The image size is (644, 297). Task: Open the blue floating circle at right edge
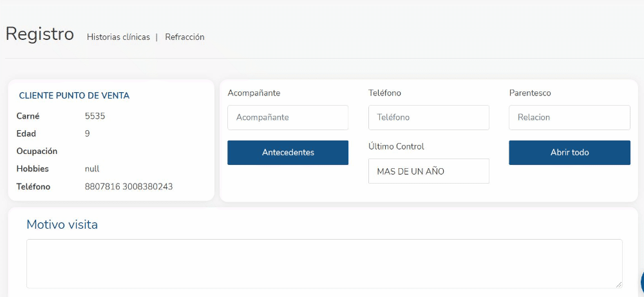click(x=642, y=282)
